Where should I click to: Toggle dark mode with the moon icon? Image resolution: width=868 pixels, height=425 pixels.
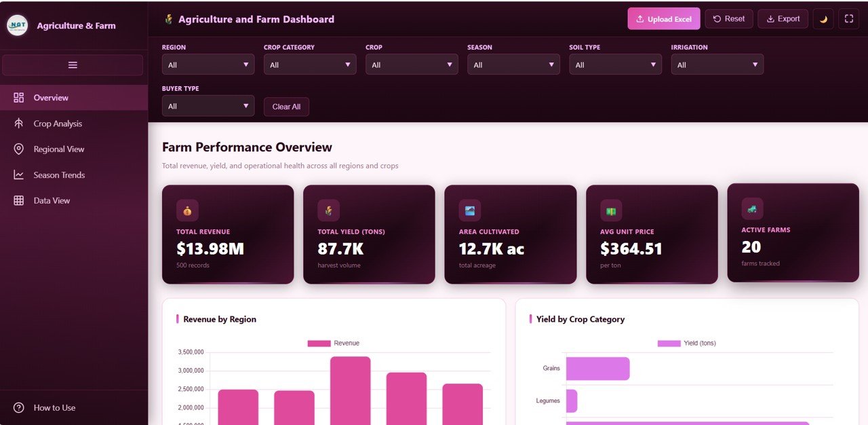[823, 18]
